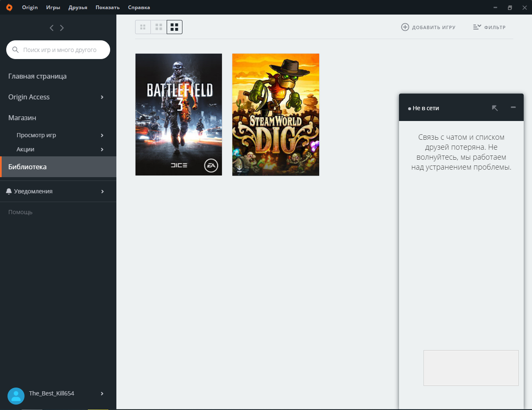The width and height of the screenshot is (532, 410).
Task: Pop out the chat window arrow icon
Action: (x=495, y=108)
